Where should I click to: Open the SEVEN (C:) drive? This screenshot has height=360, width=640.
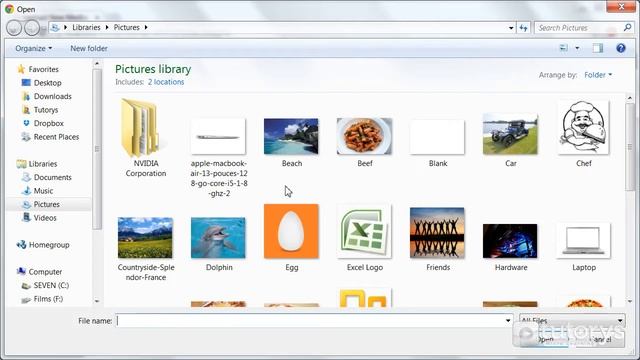pos(45,285)
